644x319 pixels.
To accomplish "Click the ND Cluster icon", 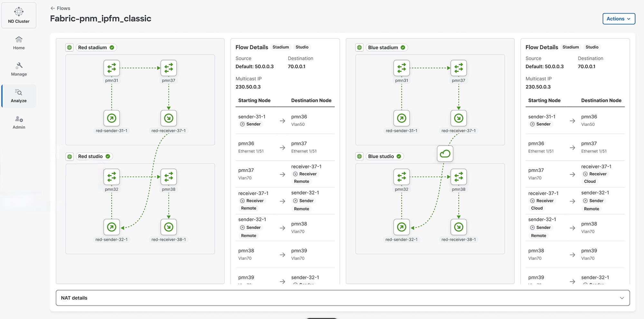I will click(19, 12).
